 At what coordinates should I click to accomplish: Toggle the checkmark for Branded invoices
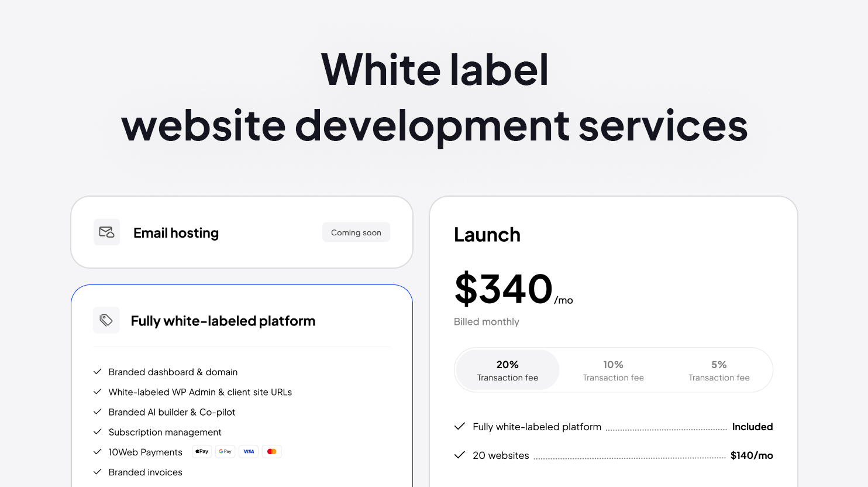pos(97,472)
